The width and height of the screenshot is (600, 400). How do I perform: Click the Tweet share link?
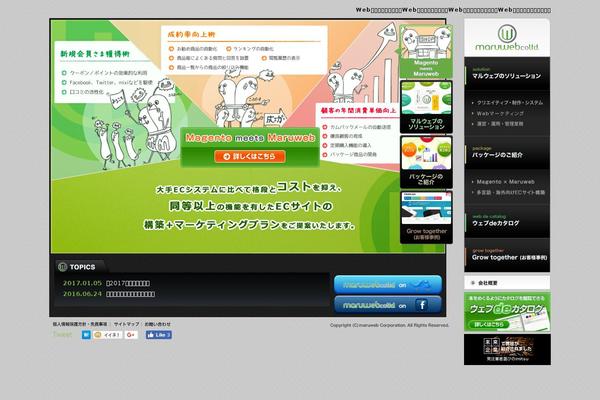coord(62,335)
